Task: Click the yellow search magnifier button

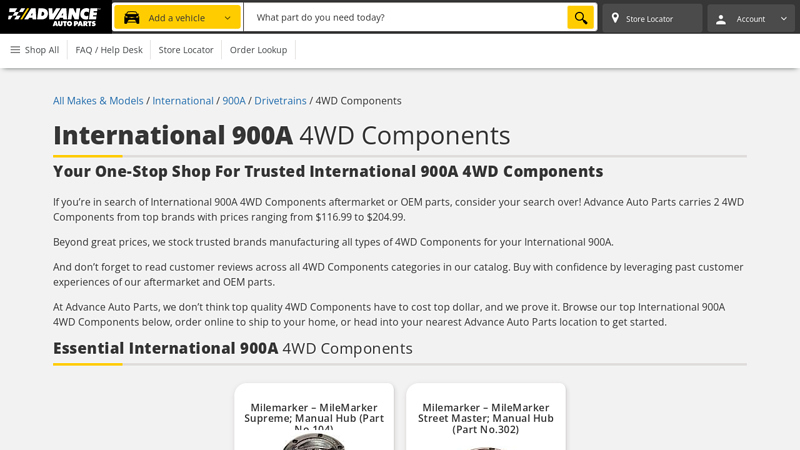Action: [x=581, y=17]
